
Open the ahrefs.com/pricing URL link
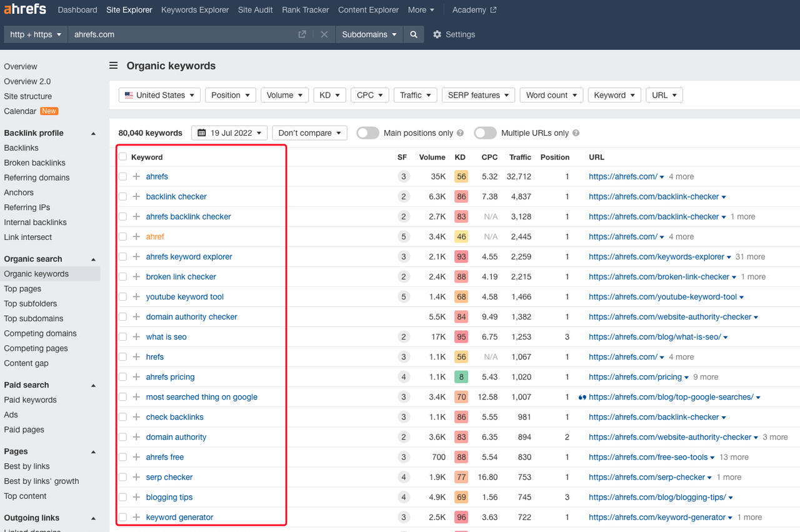635,377
